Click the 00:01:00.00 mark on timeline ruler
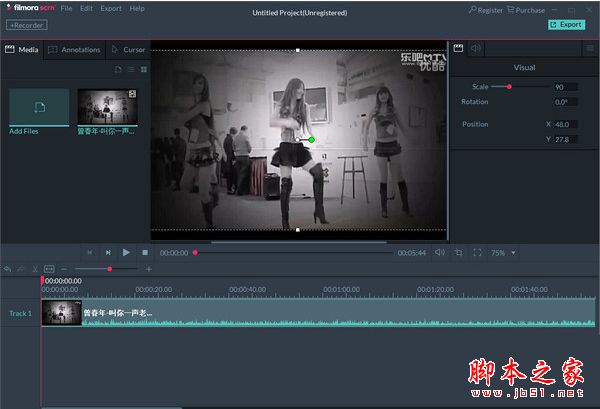600x409 pixels. pos(341,290)
